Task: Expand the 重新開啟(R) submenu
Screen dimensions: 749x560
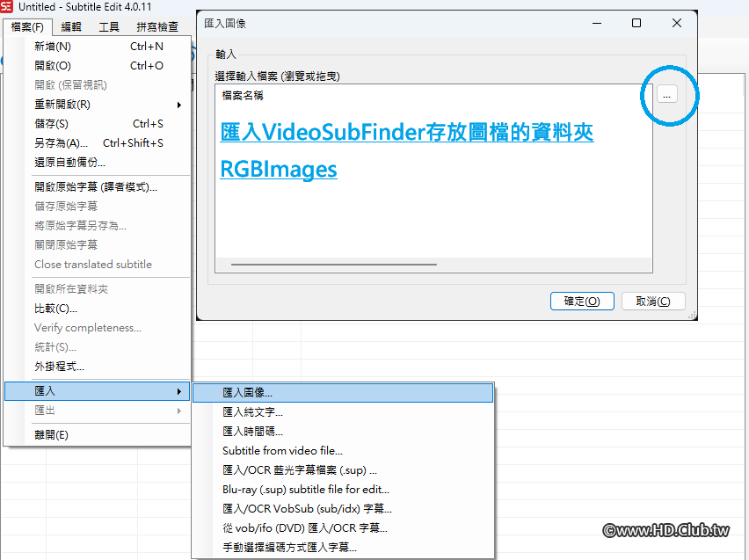Action: point(98,104)
